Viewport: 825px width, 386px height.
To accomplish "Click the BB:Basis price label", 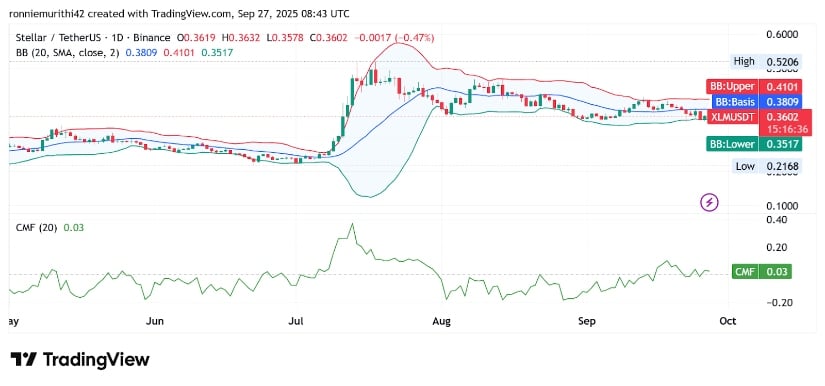I will coord(757,101).
